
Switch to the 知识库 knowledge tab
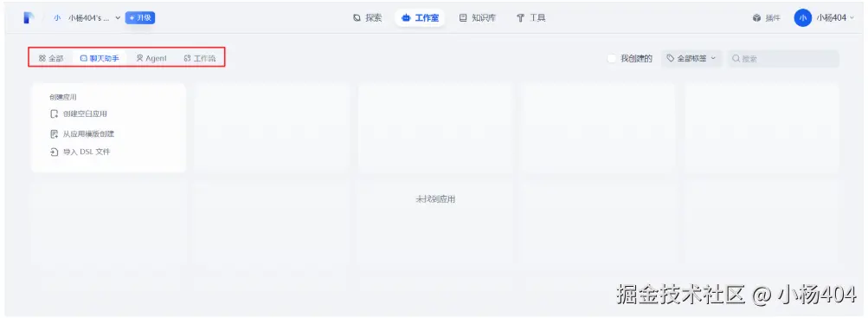coord(478,17)
